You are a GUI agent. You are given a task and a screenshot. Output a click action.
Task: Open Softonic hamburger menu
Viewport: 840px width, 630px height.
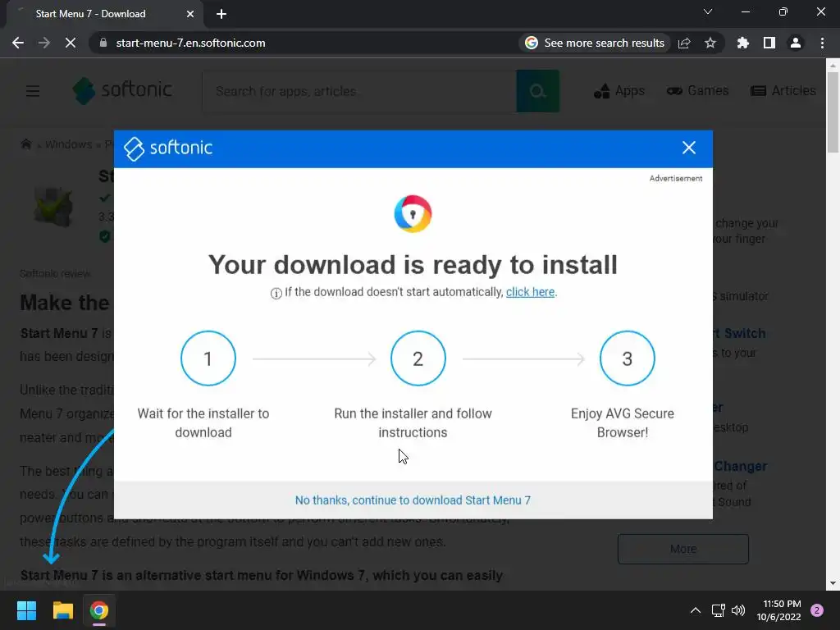pos(33,91)
